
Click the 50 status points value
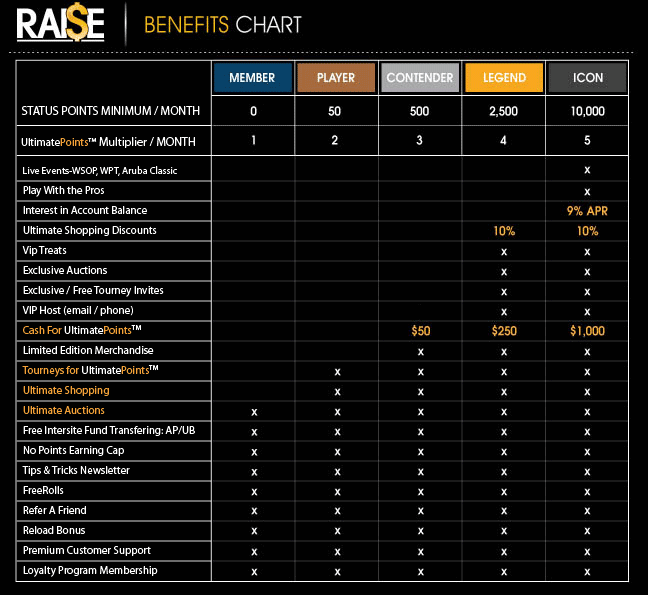point(335,111)
